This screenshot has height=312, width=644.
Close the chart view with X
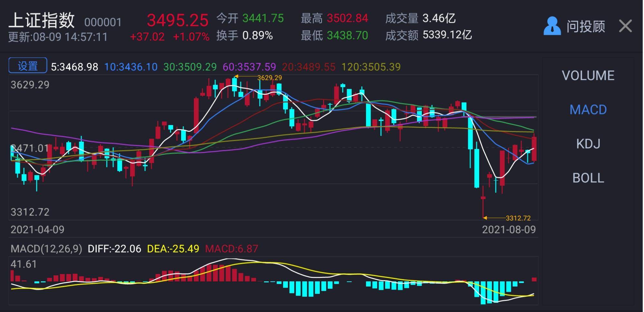pyautogui.click(x=625, y=26)
